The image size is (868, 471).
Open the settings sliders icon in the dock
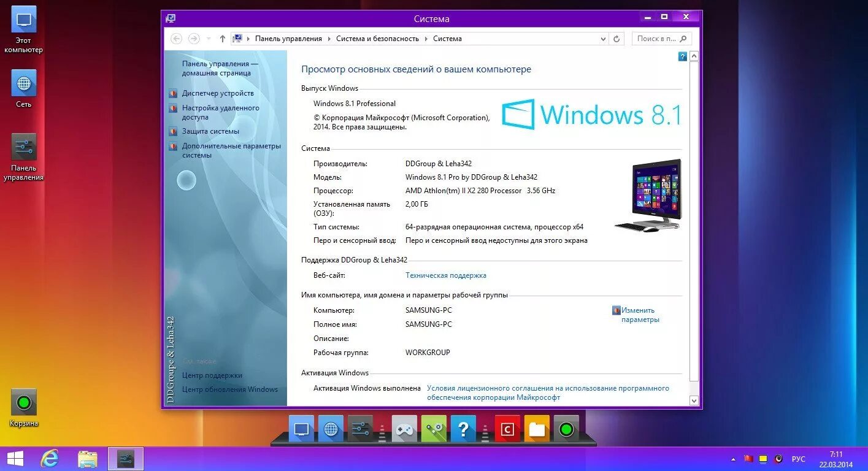[360, 428]
